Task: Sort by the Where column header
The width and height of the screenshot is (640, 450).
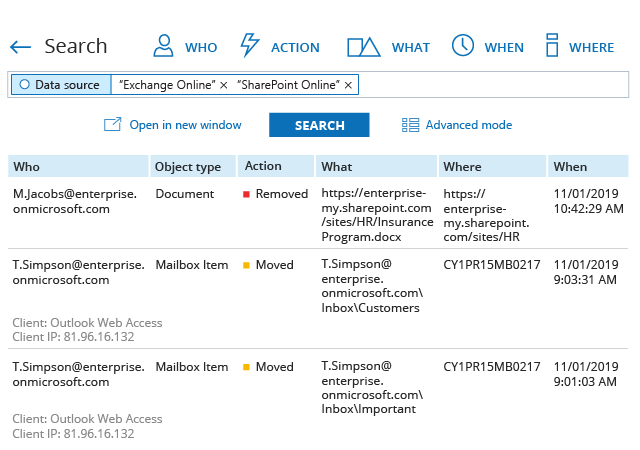Action: (x=492, y=166)
